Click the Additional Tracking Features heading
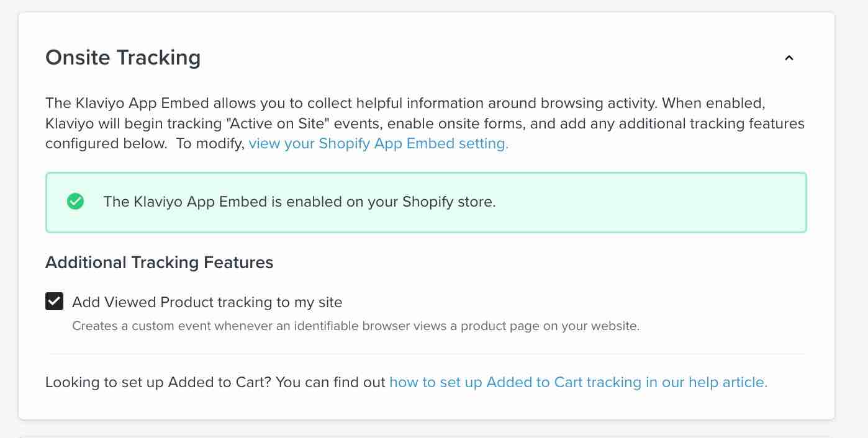This screenshot has height=438, width=868. (159, 262)
